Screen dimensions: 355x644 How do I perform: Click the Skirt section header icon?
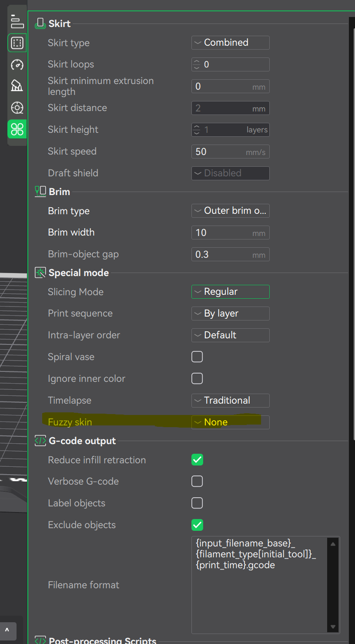point(40,24)
